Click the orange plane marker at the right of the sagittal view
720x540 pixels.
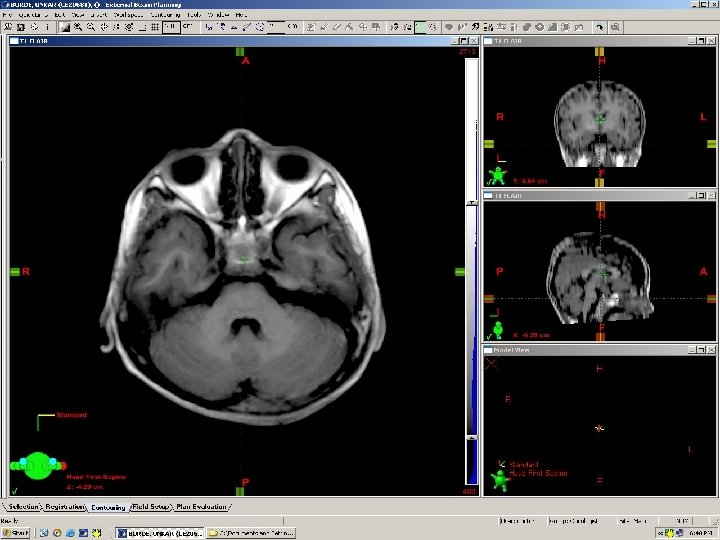(711, 298)
